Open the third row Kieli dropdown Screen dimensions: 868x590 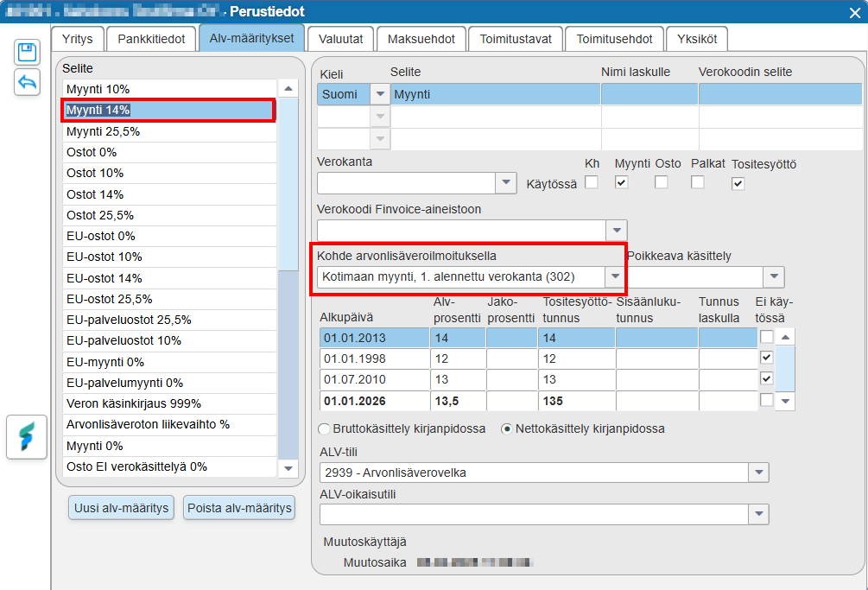click(380, 138)
